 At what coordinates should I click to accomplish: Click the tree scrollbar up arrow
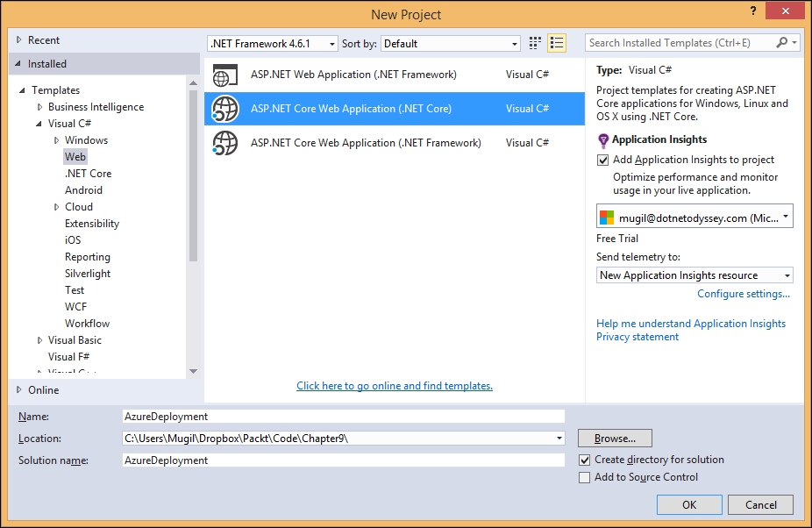click(193, 83)
